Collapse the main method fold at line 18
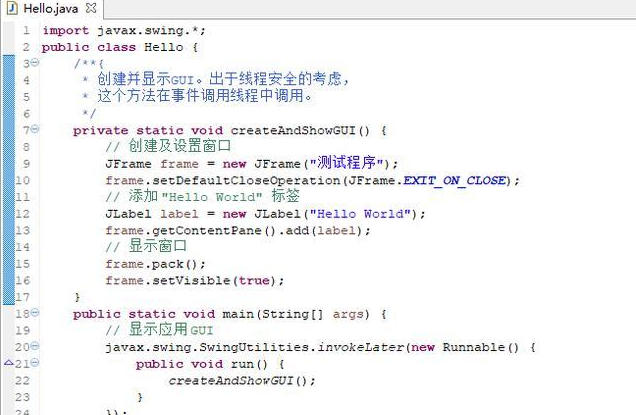 click(35, 314)
